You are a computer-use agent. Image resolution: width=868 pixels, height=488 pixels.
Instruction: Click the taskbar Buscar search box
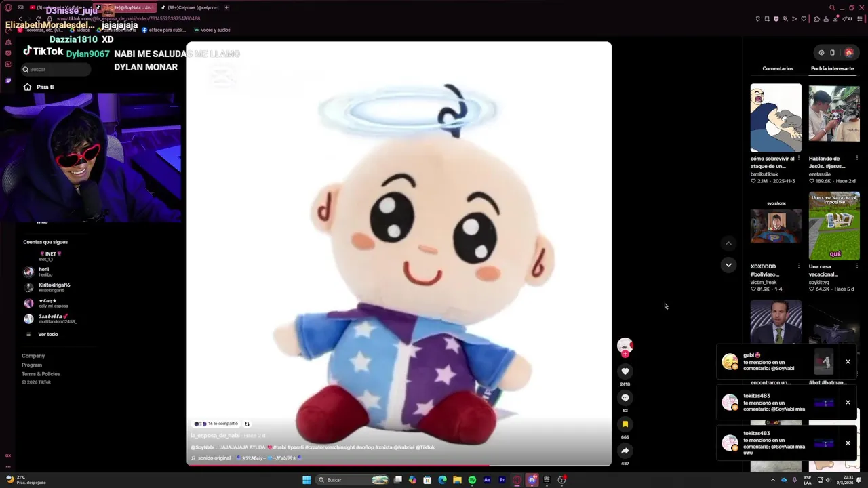coord(353,480)
